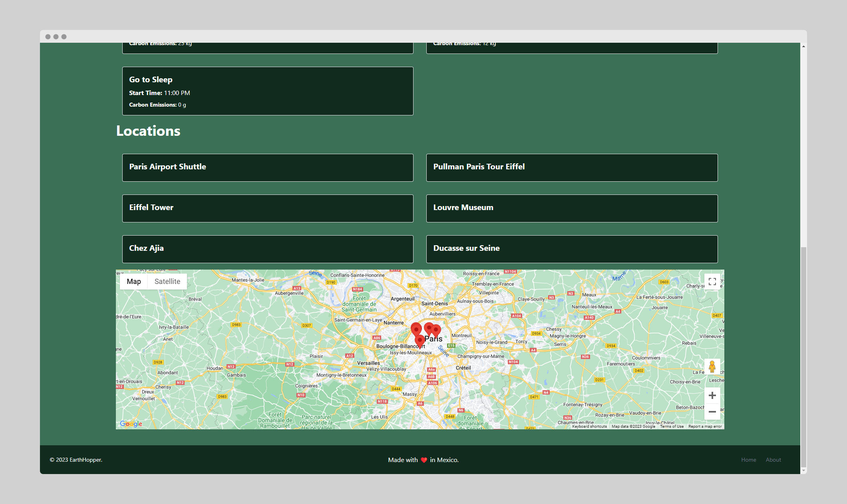Select the Eiffel Tower location card
This screenshot has width=847, height=504.
click(268, 208)
